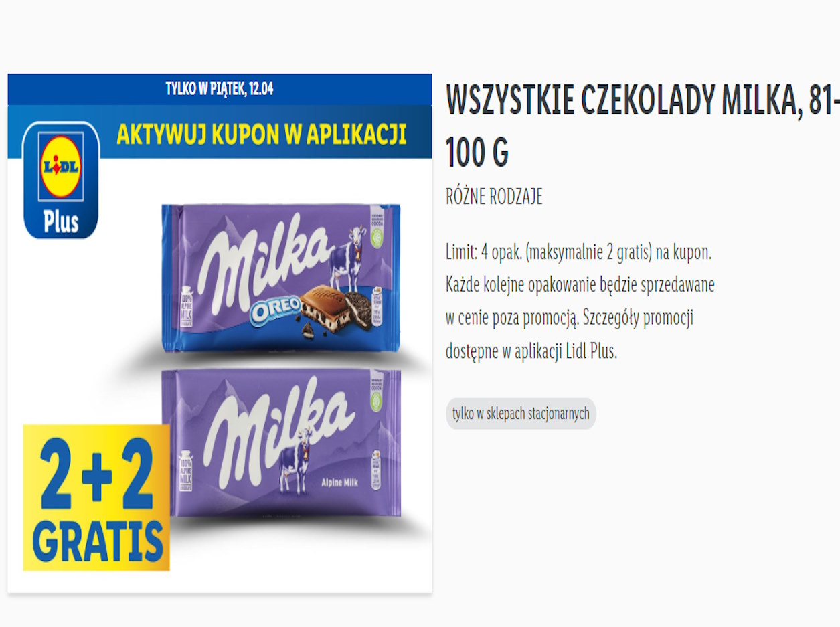Viewport: 840px width, 627px height.
Task: Click the yellow 2+2 GRATIS badge
Action: click(x=96, y=497)
